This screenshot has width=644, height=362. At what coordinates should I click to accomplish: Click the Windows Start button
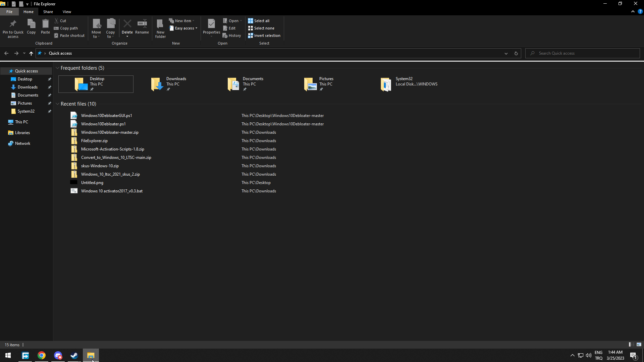(x=8, y=355)
